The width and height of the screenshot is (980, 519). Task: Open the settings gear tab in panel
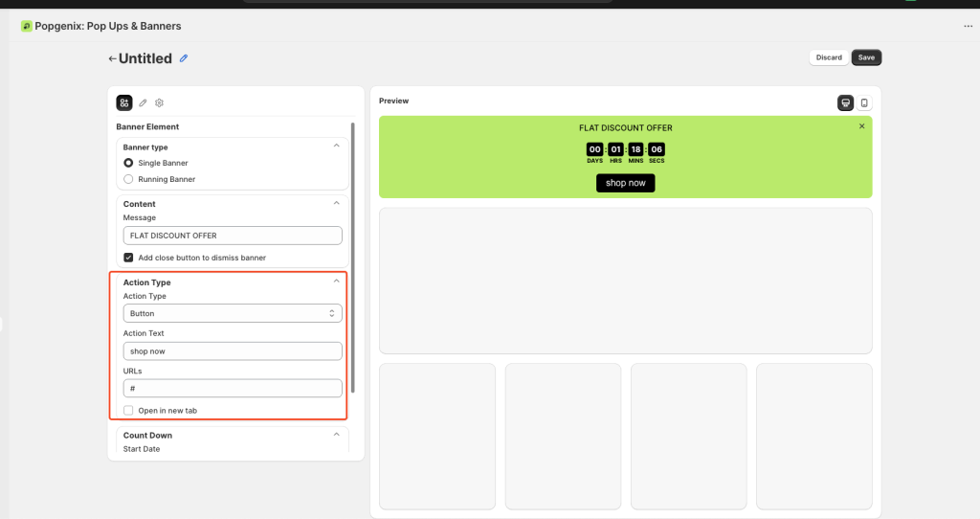click(x=160, y=102)
